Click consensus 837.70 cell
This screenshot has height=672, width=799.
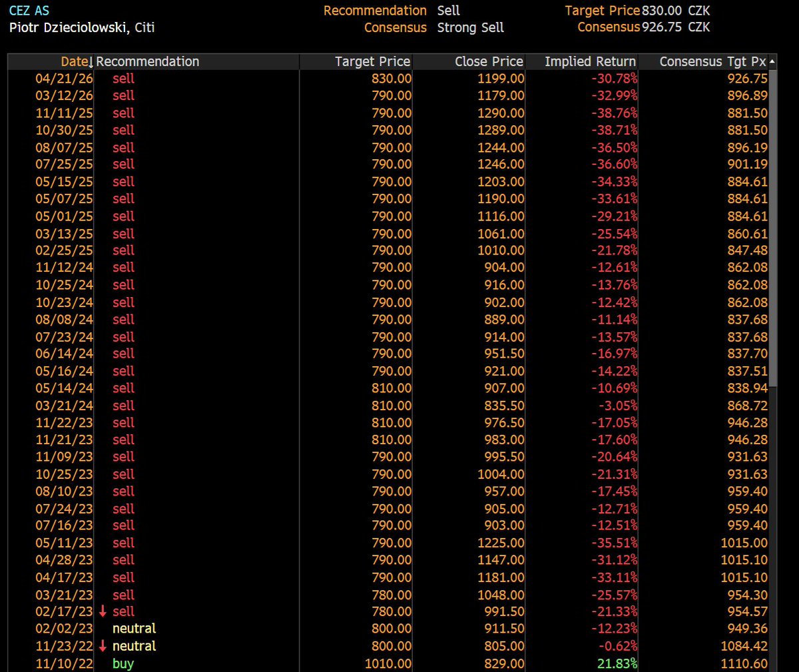coord(747,354)
